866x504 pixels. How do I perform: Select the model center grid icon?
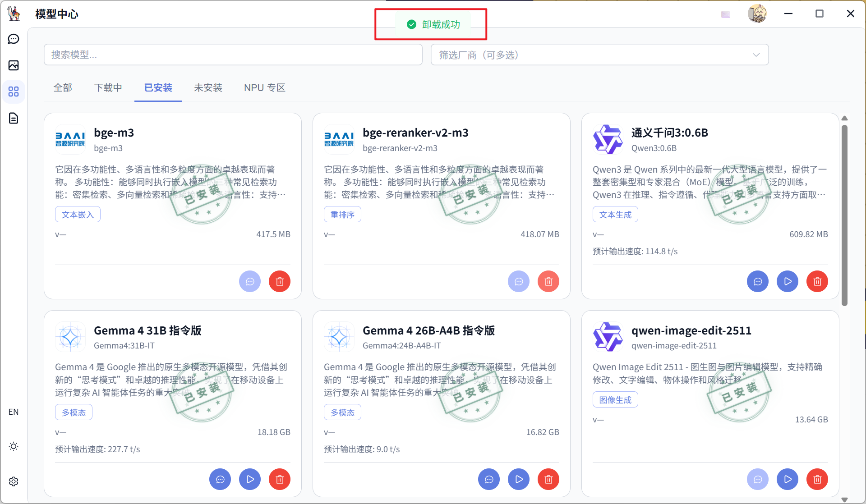14,92
